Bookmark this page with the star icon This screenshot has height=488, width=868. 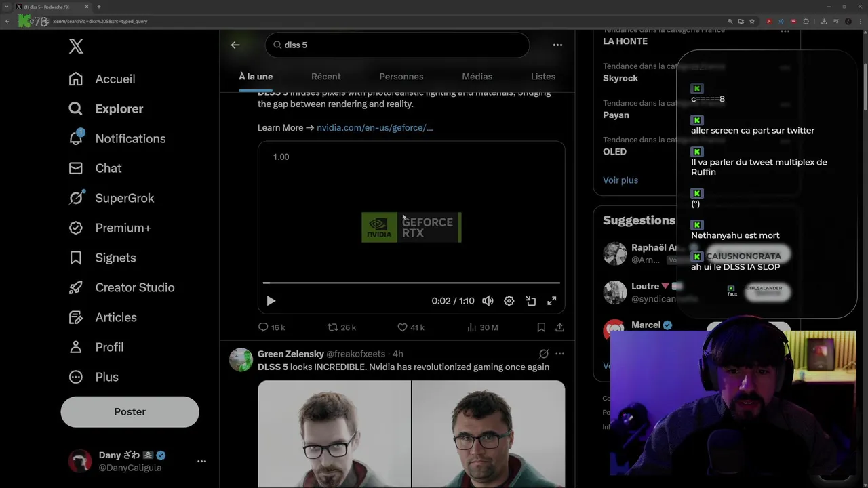tap(752, 21)
